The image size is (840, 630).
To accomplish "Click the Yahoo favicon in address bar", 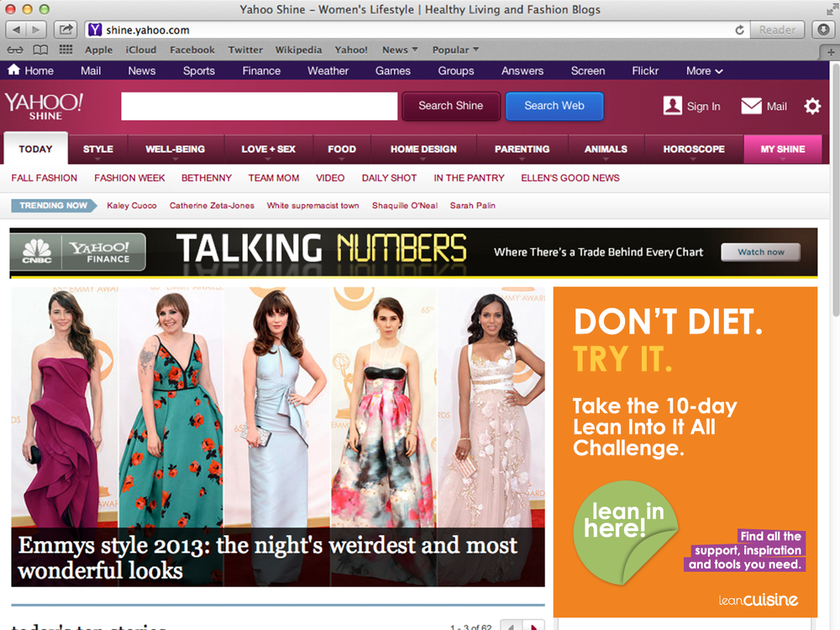I will click(95, 29).
